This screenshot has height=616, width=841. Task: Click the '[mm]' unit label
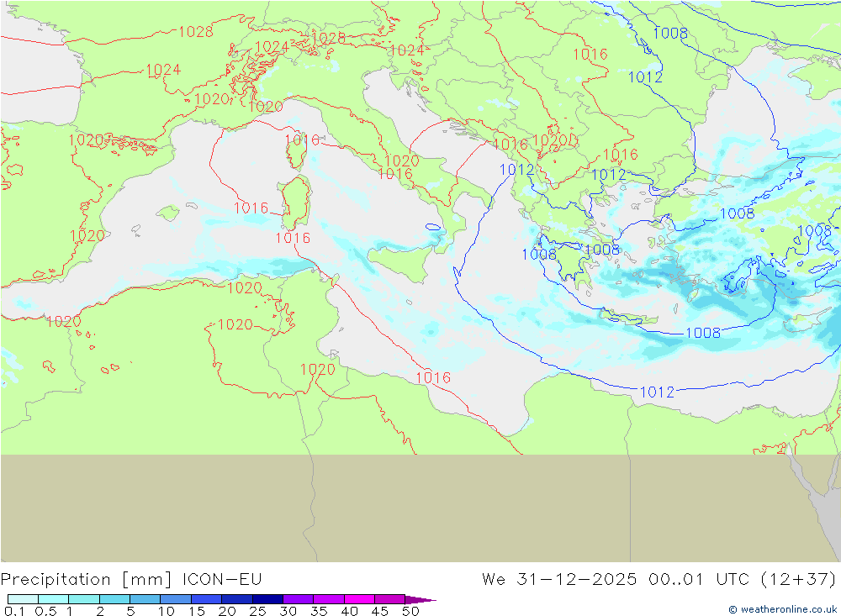coord(146,580)
